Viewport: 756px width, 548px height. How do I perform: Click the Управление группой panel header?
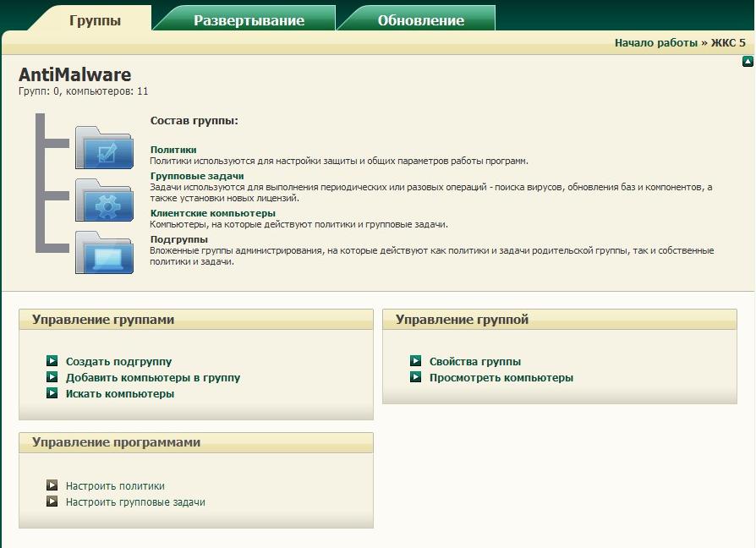(560, 320)
